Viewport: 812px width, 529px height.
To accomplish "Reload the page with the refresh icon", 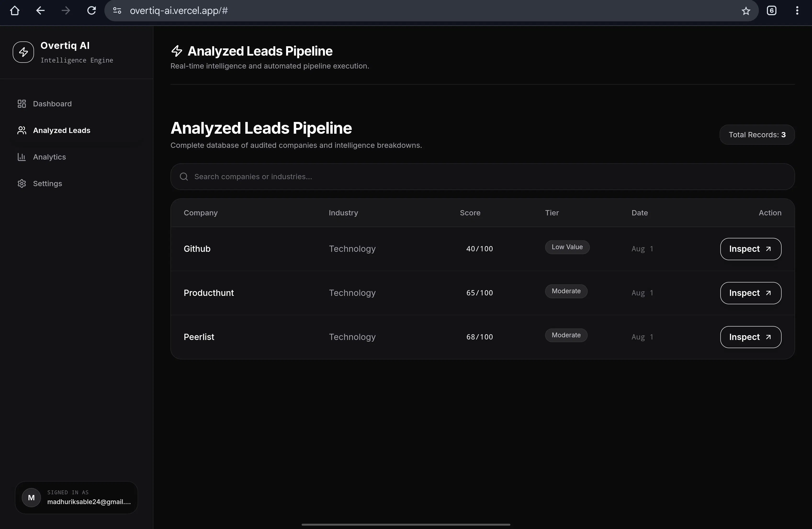I will (x=91, y=11).
